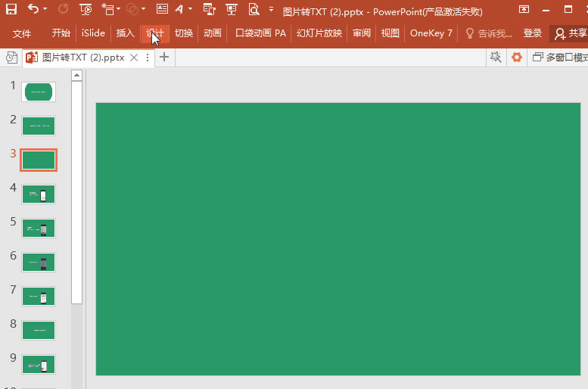Screen dimensions: 588x389
Task: Click the 共享 share button
Action: tap(570, 33)
